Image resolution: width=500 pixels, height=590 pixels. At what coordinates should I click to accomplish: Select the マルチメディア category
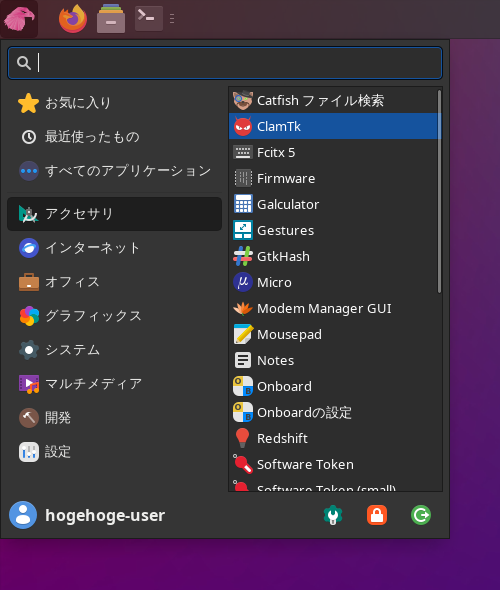coord(114,384)
